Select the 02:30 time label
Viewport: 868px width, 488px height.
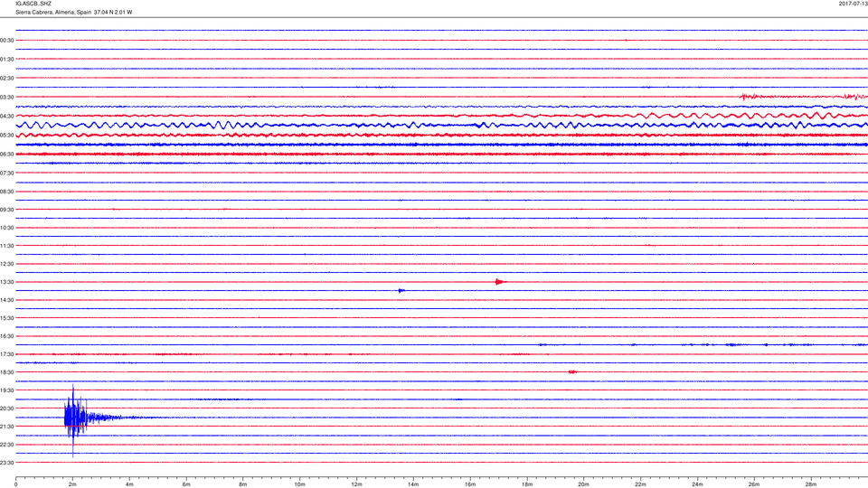click(7, 79)
